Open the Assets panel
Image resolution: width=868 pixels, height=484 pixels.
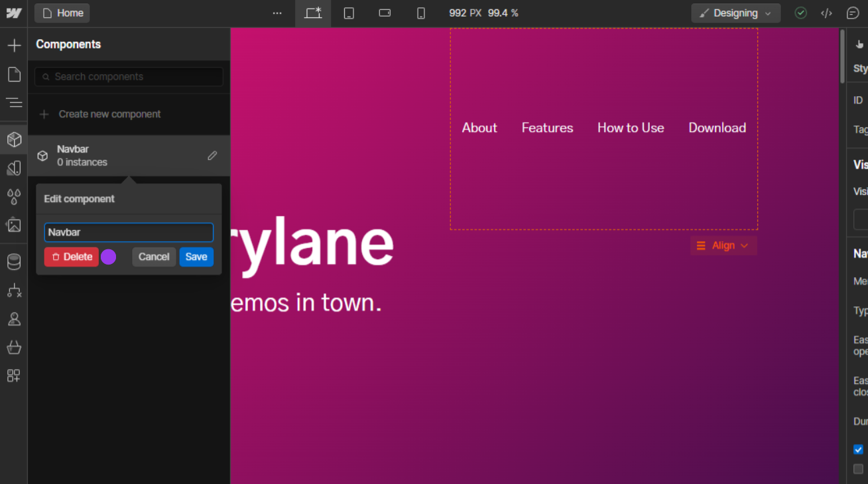[x=14, y=225]
